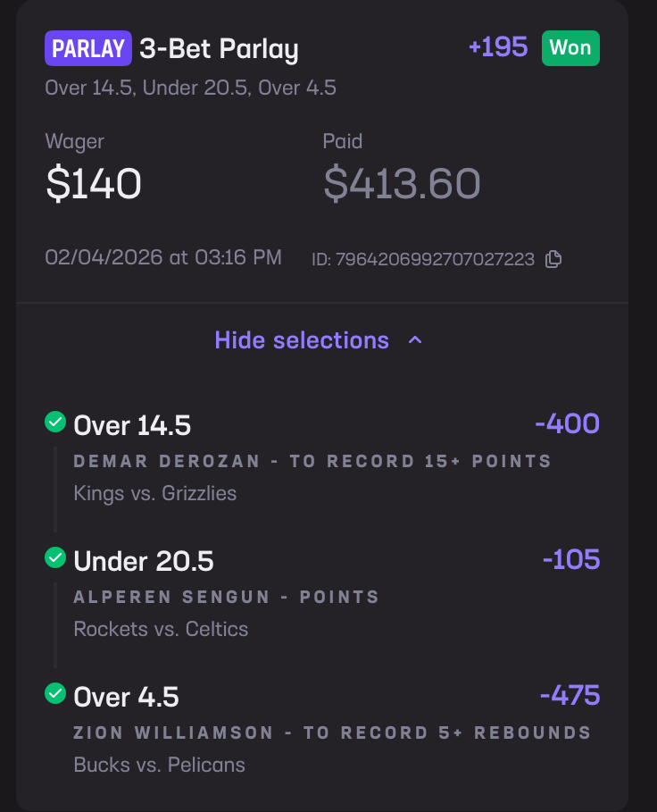This screenshot has height=812, width=657.
Task: Click the -400 odds for DeRozan
Action: 567,423
